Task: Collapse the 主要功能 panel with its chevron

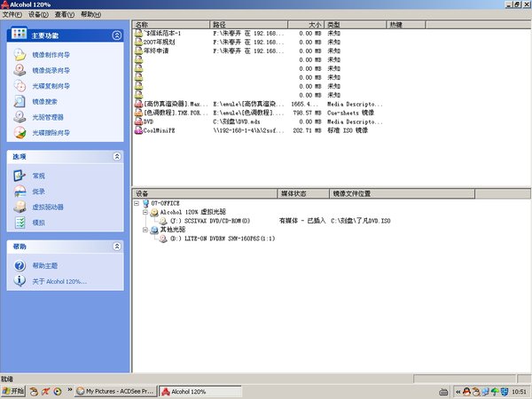Action: tap(117, 35)
